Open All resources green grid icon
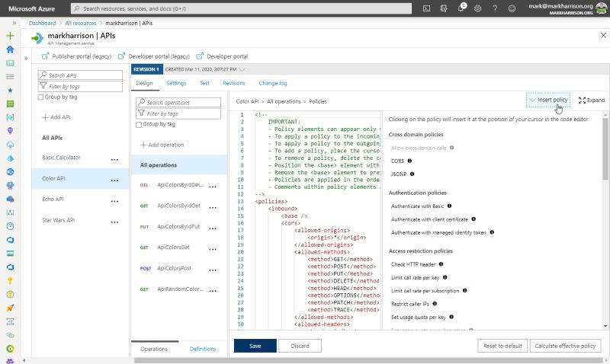 pyautogui.click(x=10, y=104)
